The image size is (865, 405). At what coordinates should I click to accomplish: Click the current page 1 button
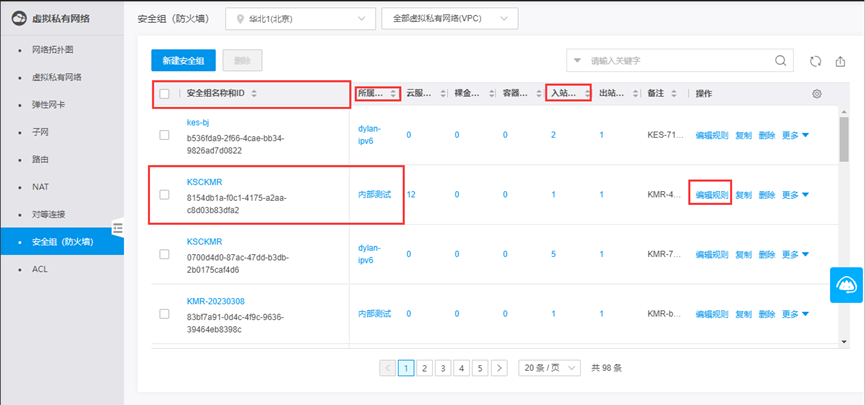click(406, 367)
